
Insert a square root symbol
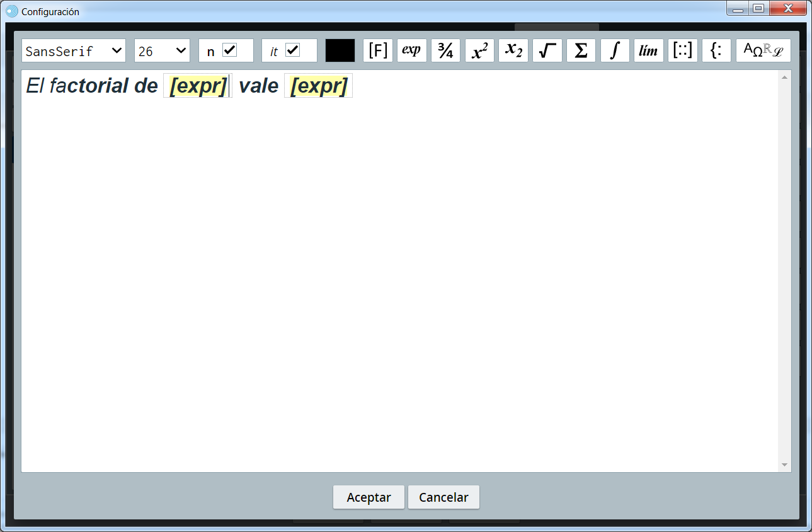coord(547,50)
